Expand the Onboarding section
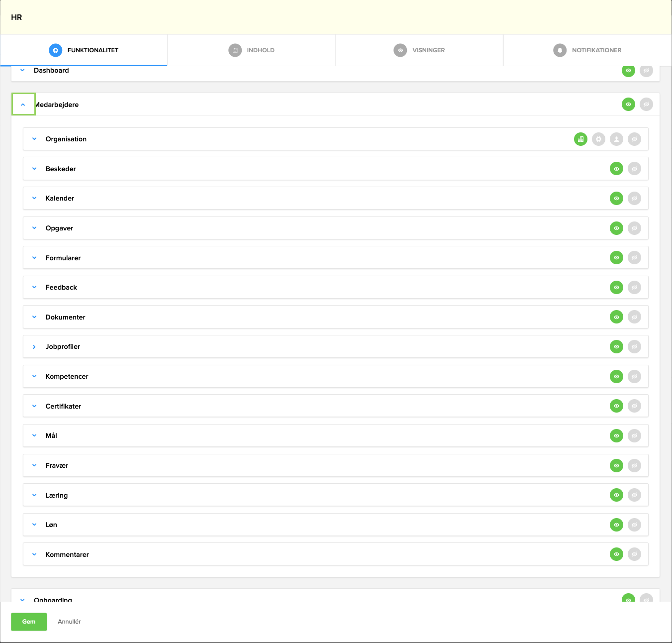 click(22, 600)
